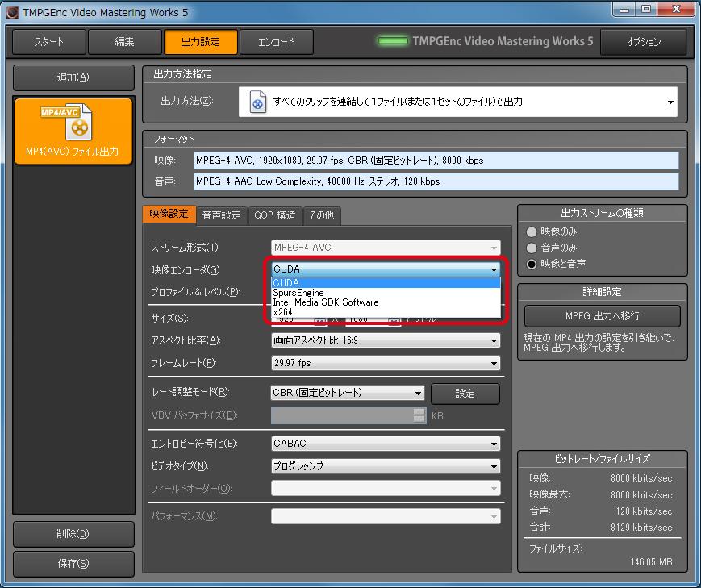Open the フィールドオーダー dropdown

point(386,488)
